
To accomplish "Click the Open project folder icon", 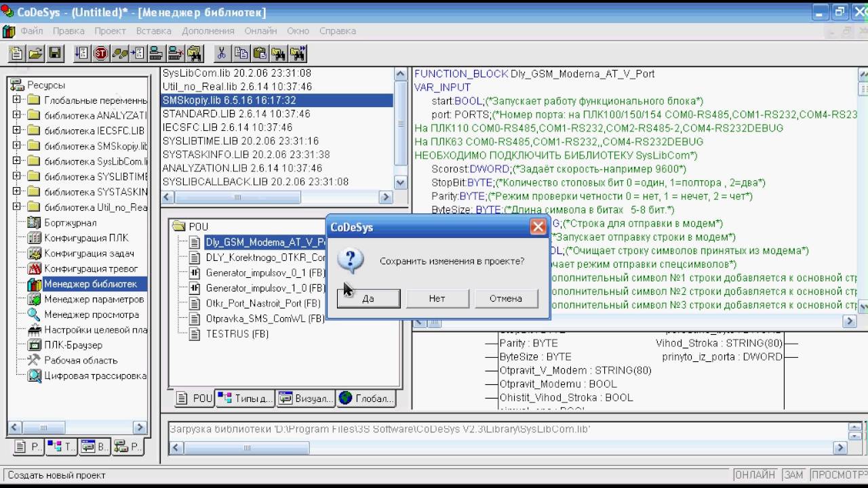I will click(x=35, y=53).
